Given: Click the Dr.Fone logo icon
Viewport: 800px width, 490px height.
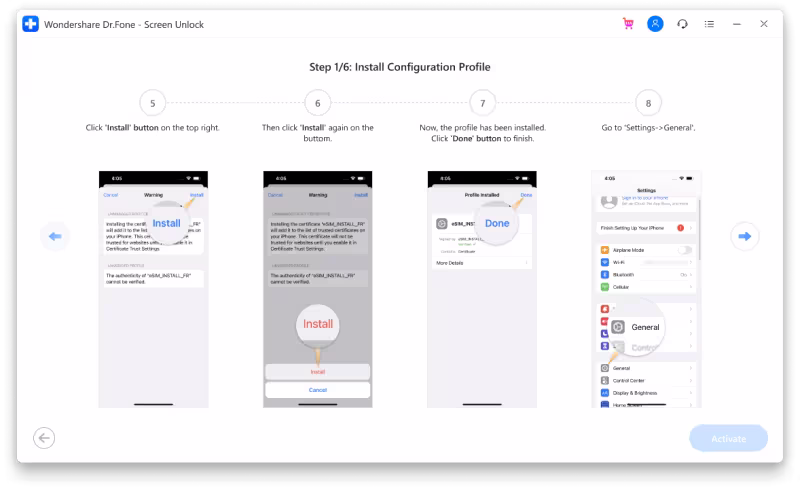Looking at the screenshot, I should click(31, 24).
